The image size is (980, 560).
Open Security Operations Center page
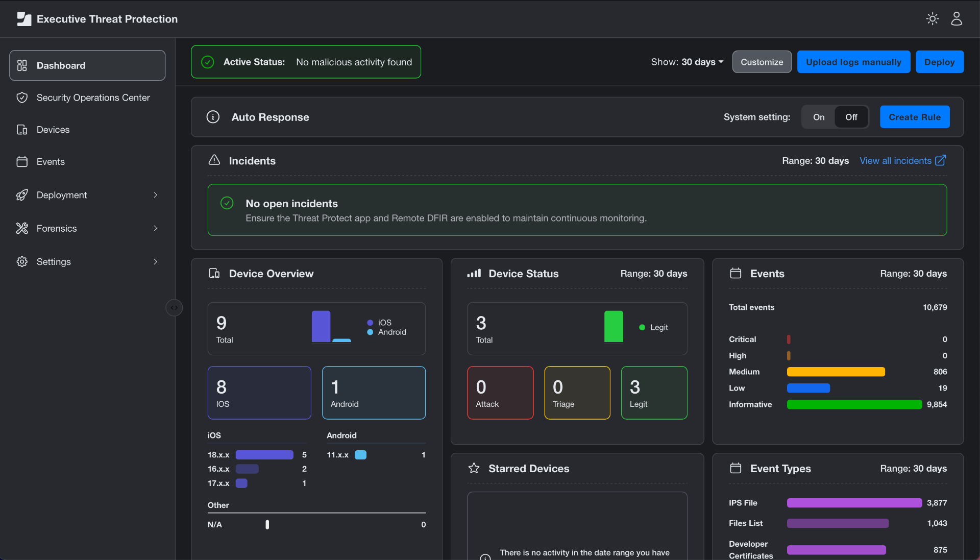point(87,98)
